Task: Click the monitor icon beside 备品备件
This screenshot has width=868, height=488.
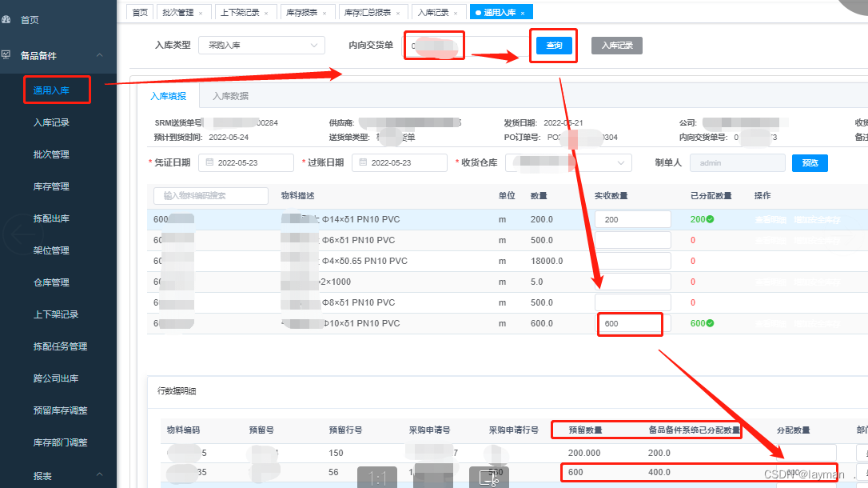Action: (6, 55)
